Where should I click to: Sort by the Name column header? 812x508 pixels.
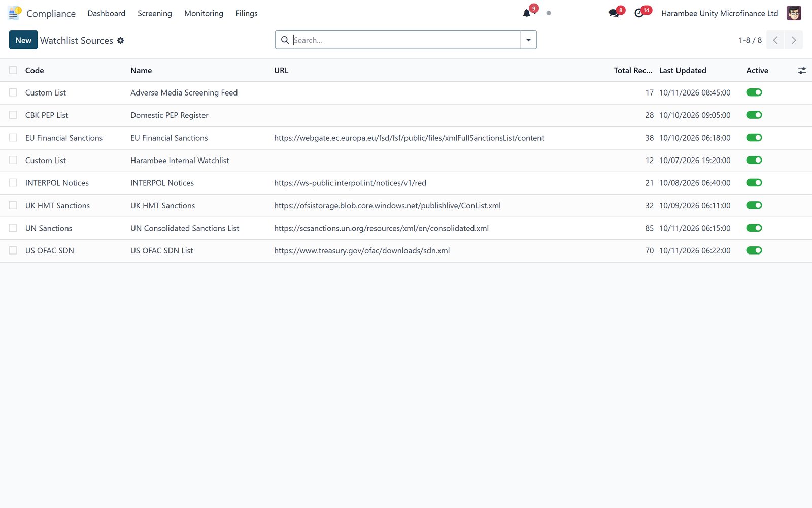point(141,71)
